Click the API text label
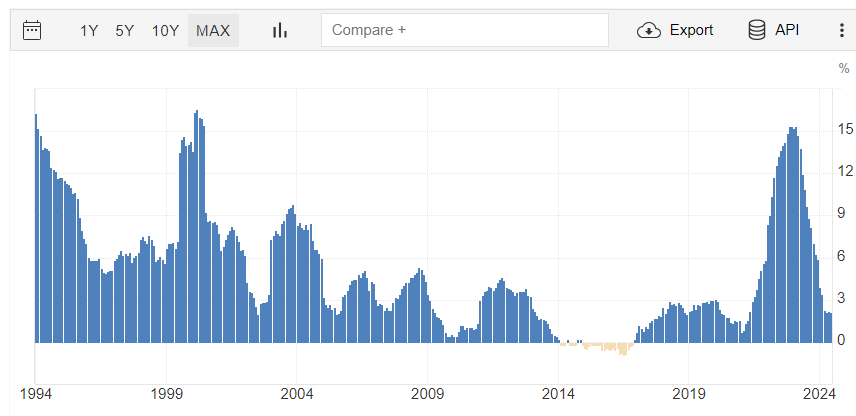Image resolution: width=856 pixels, height=416 pixels. coord(787,30)
